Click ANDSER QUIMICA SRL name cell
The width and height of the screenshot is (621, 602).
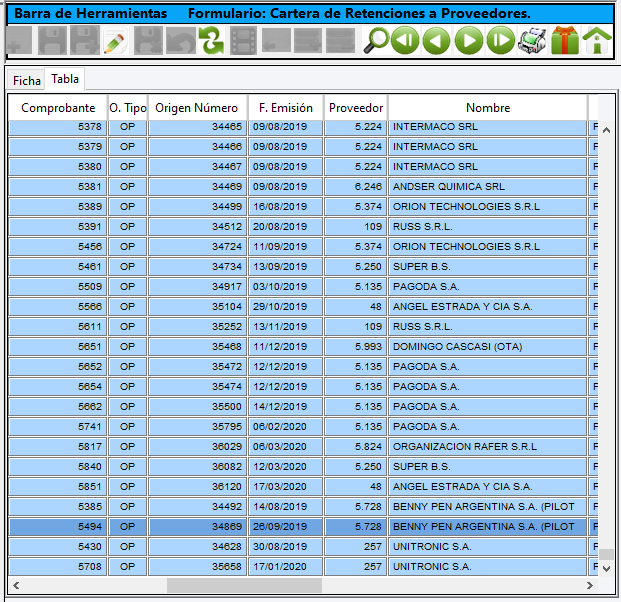(488, 187)
